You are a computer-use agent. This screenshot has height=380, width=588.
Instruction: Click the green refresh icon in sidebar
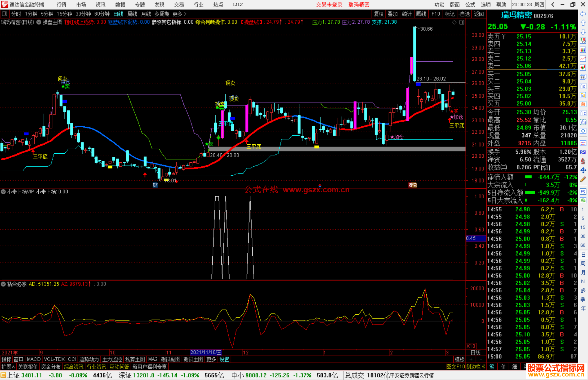(583, 200)
